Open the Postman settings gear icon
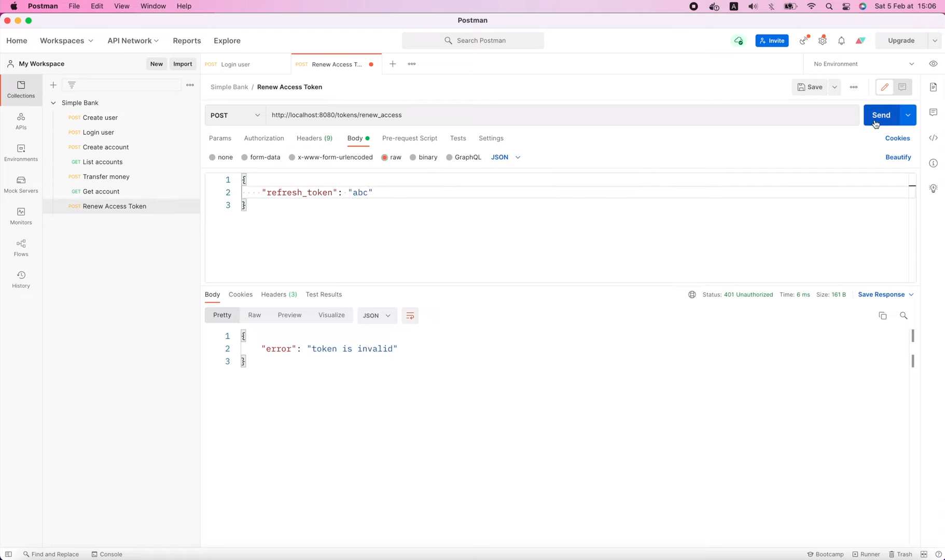 823,40
